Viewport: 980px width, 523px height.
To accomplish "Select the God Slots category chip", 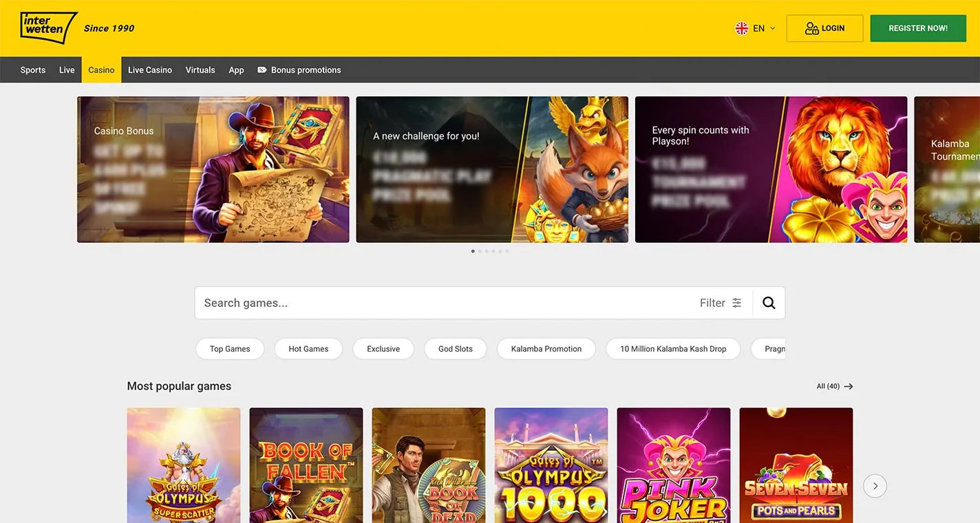I will pos(456,349).
